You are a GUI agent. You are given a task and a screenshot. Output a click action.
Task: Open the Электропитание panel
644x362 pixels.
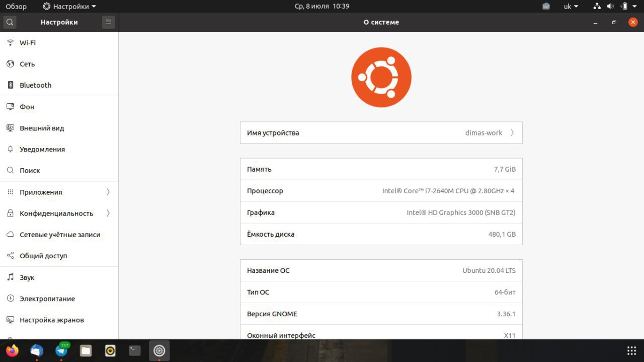[59, 299]
